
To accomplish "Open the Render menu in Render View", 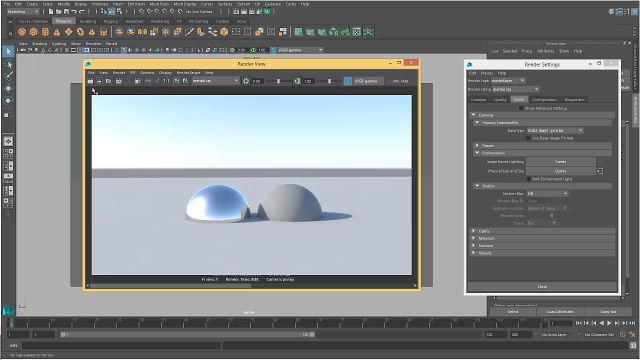I will click(x=119, y=73).
